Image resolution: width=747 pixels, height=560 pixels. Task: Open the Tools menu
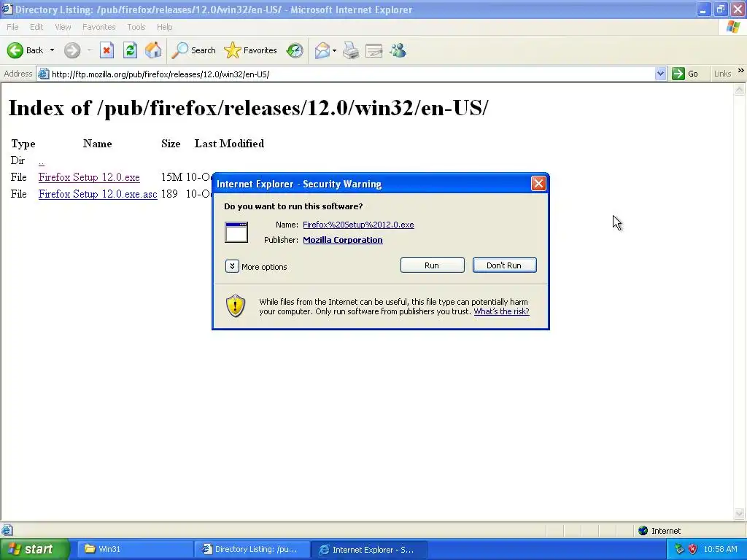[x=136, y=27]
